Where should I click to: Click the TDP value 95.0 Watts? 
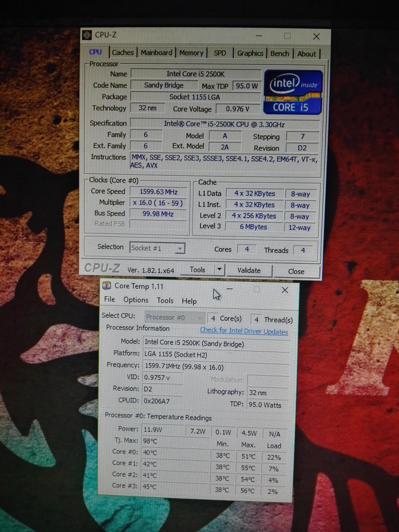coord(267,405)
